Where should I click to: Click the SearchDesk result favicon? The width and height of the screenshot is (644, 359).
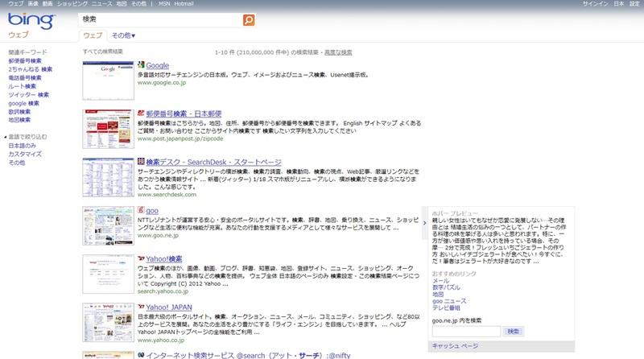(x=141, y=162)
